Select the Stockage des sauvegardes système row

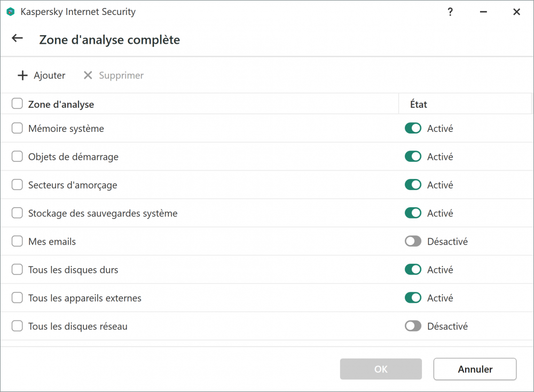[x=103, y=213]
